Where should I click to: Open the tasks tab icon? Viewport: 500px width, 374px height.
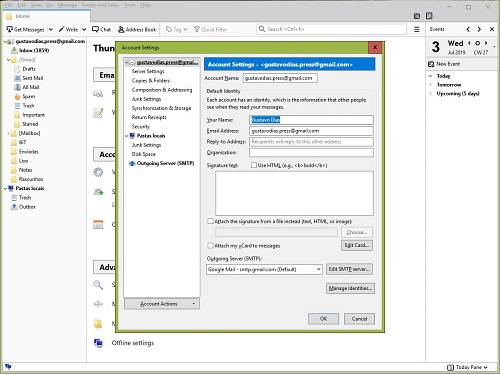coord(429,16)
